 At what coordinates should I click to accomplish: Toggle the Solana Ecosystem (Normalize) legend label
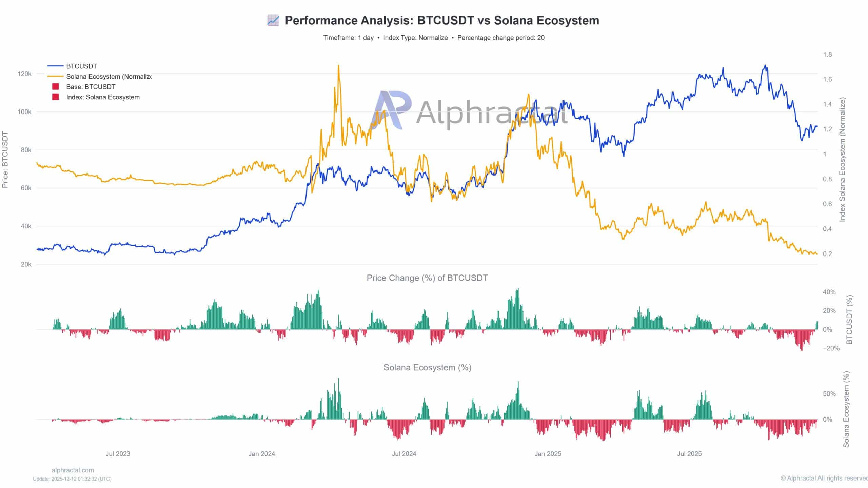pos(108,77)
